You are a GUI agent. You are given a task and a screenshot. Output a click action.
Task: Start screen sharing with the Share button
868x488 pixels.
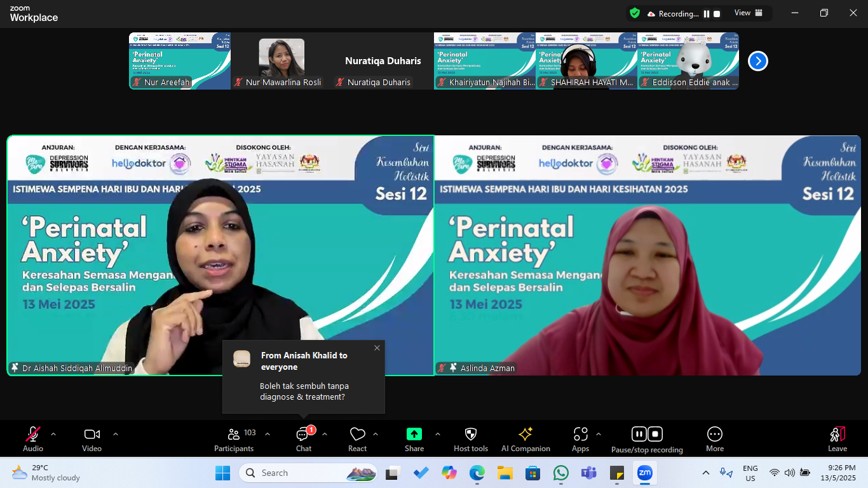tap(414, 439)
